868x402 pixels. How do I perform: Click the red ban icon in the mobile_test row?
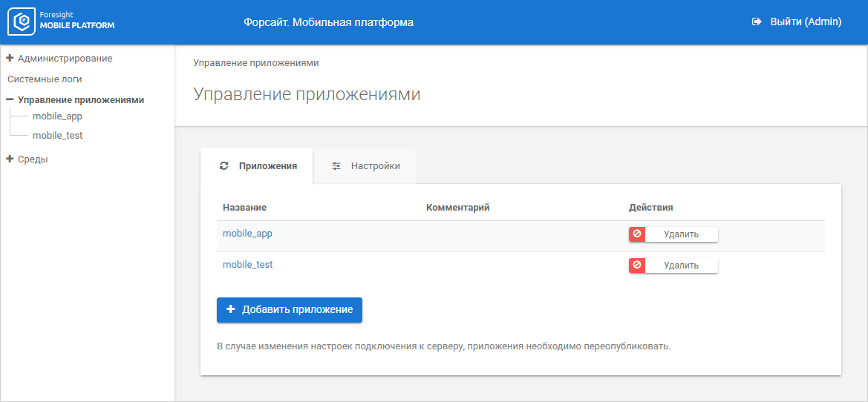point(637,266)
